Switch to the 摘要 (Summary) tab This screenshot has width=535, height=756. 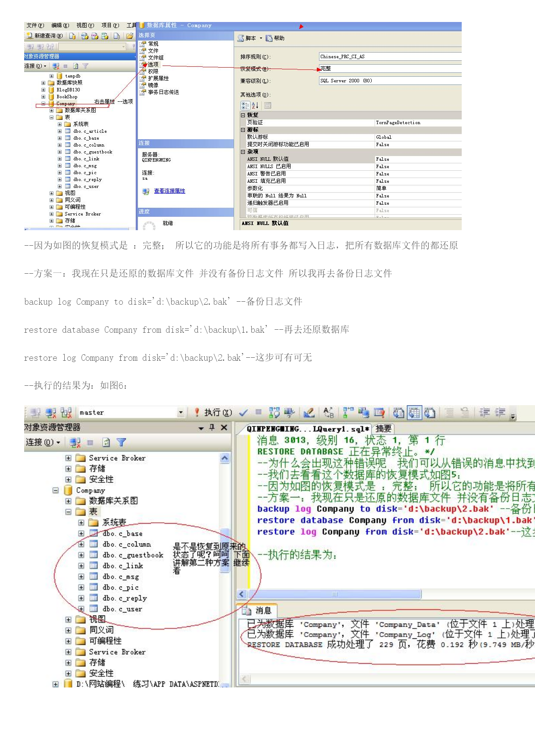pyautogui.click(x=383, y=429)
